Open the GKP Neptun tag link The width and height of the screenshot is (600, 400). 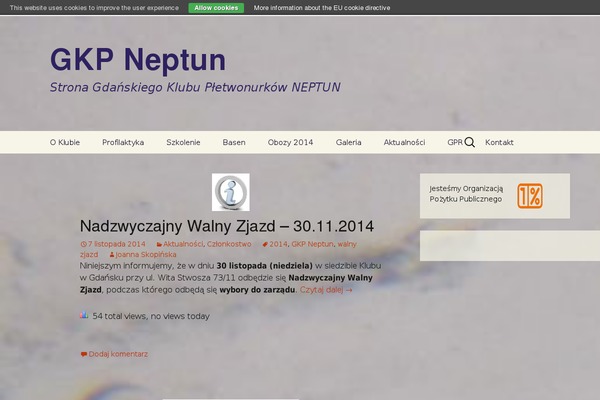[x=312, y=244]
